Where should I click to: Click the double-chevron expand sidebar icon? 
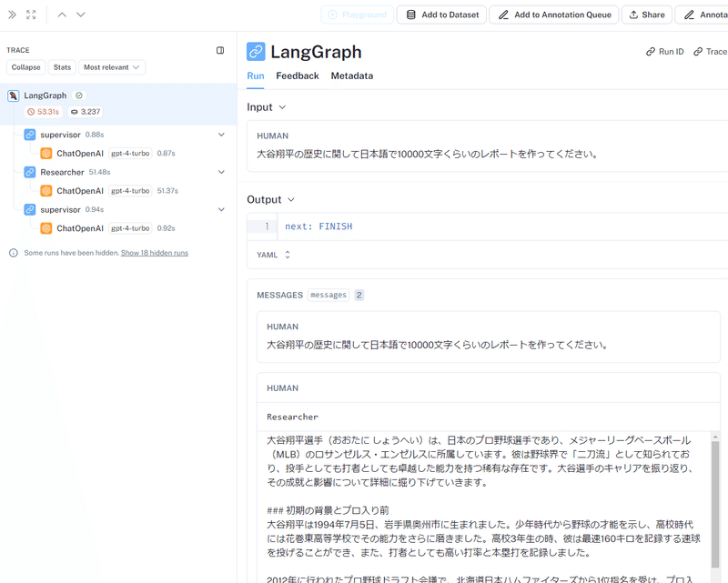[12, 15]
